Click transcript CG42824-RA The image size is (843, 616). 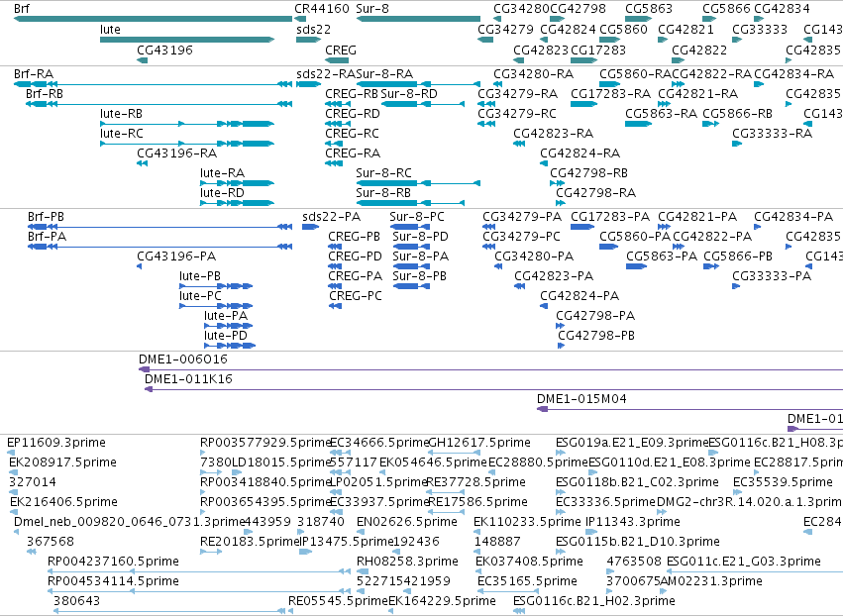pos(544,163)
